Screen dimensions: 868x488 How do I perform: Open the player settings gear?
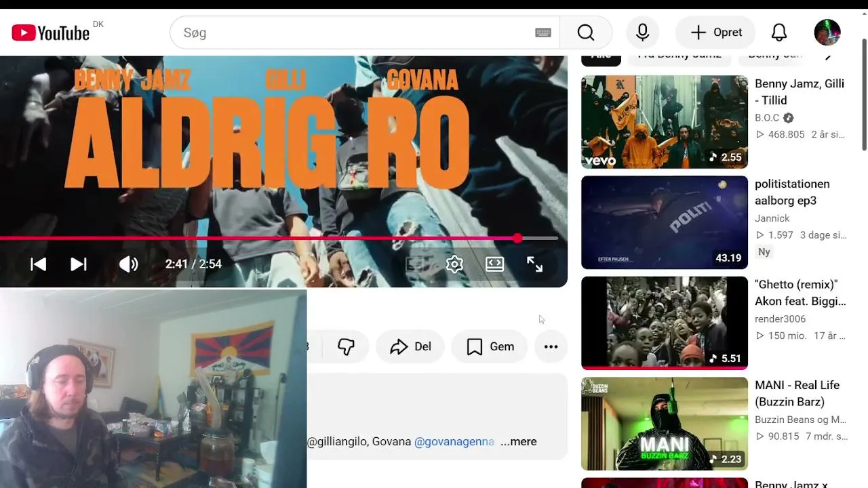coord(454,264)
